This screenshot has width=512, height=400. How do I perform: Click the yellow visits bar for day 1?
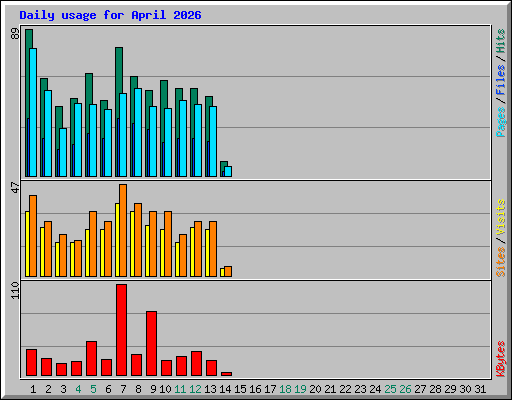tap(27, 244)
